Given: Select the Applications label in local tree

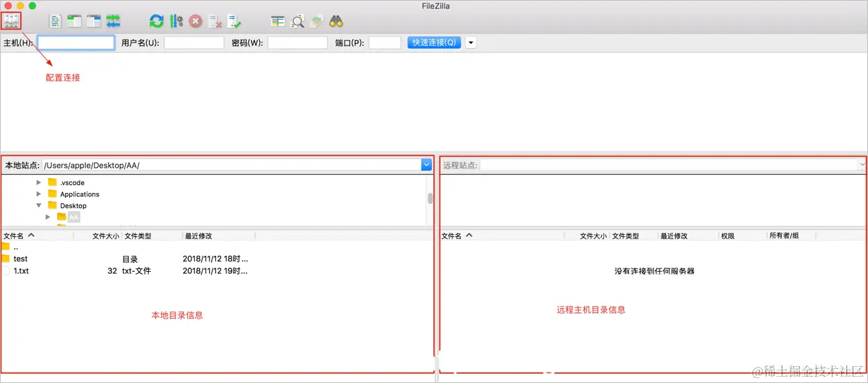Looking at the screenshot, I should click(x=80, y=194).
